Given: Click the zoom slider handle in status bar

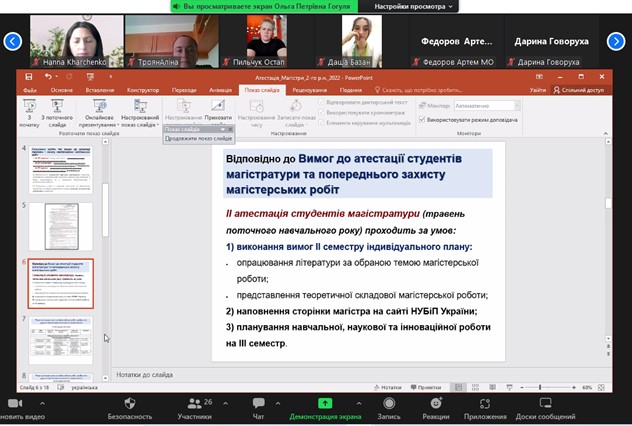Looking at the screenshot, I should [540, 387].
